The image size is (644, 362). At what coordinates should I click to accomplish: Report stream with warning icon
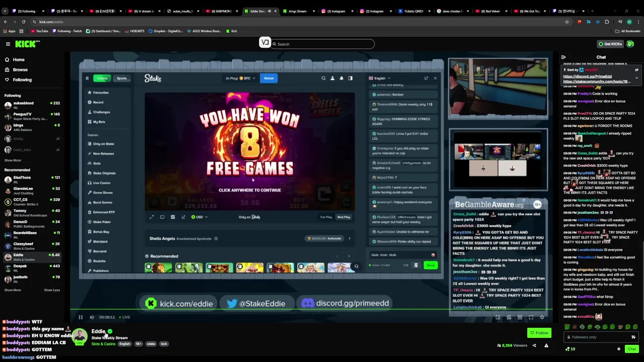pos(546,345)
